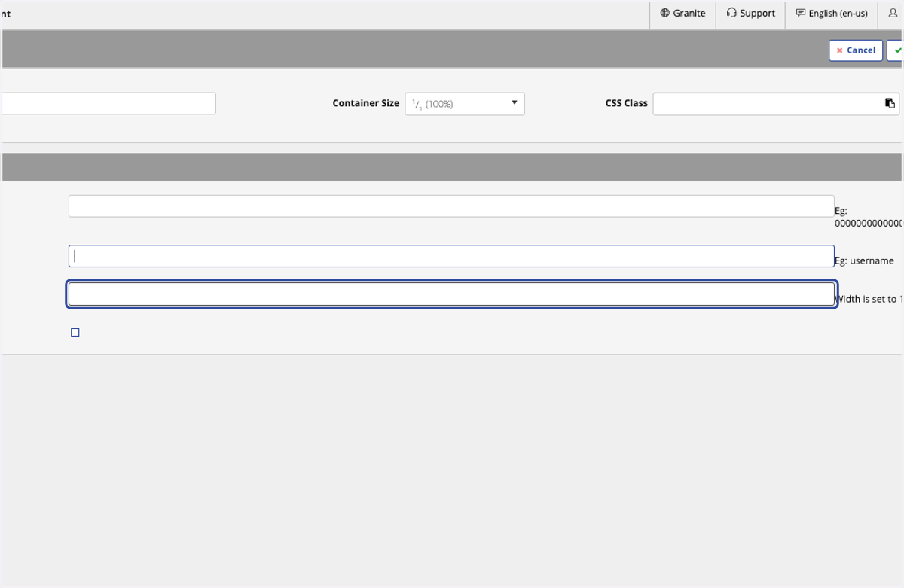Click the field with Eg: 0000000000000 hint
The height and width of the screenshot is (588, 904).
coord(451,206)
